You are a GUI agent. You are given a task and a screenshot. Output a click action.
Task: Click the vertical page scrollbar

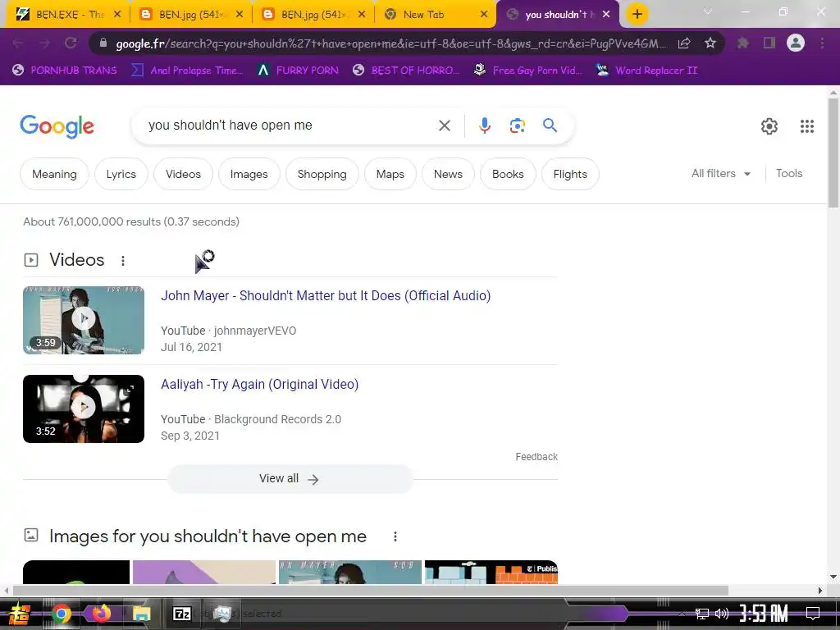coord(833,153)
